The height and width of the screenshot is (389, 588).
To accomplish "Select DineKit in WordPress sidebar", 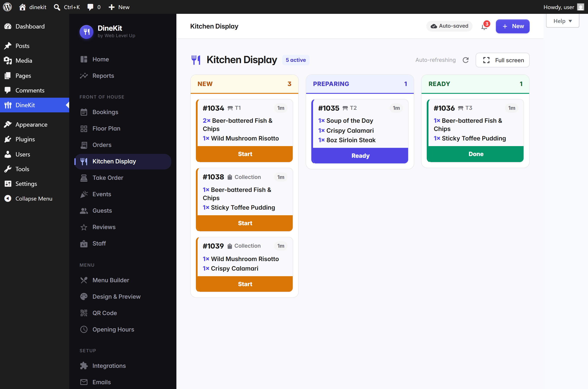I will click(x=35, y=105).
